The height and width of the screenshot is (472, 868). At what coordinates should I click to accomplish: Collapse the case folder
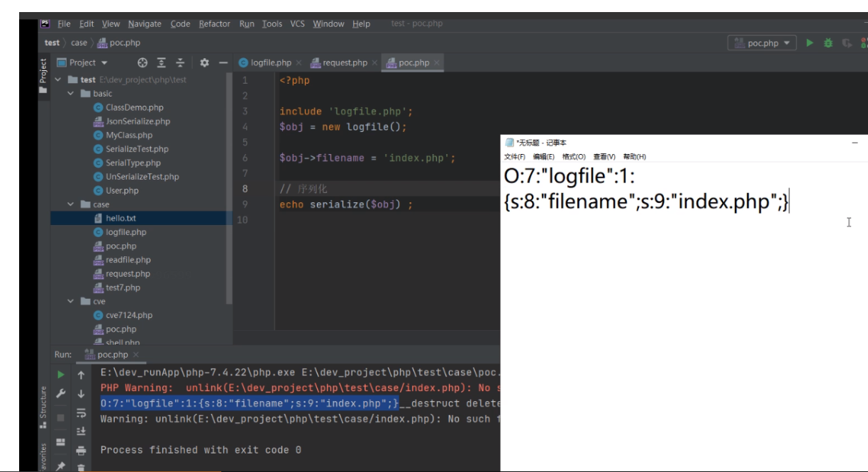71,204
